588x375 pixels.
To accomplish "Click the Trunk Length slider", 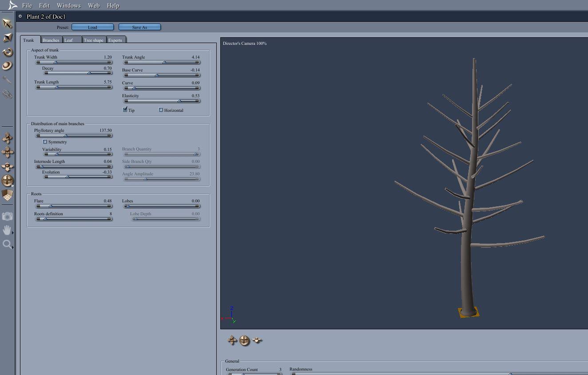I will pyautogui.click(x=74, y=87).
